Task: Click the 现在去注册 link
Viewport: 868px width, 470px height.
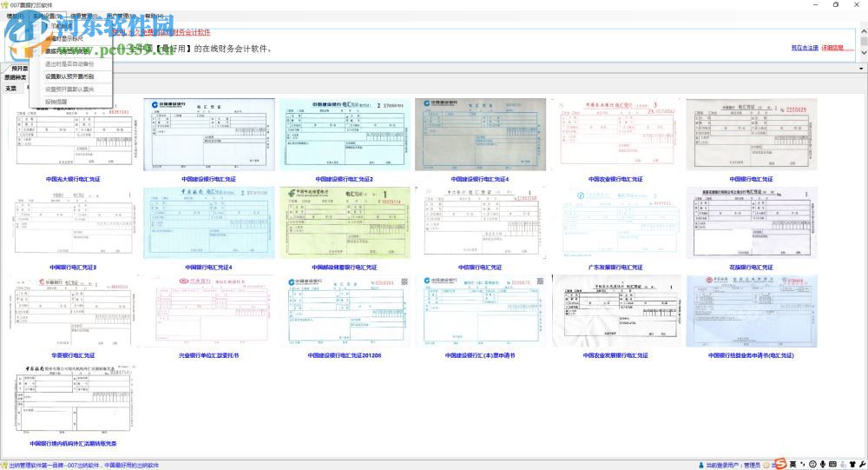Action: click(805, 49)
